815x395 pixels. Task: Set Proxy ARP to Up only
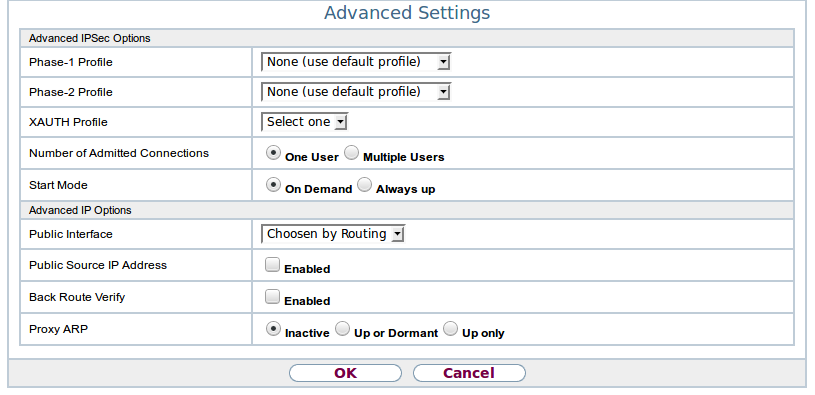click(x=450, y=329)
